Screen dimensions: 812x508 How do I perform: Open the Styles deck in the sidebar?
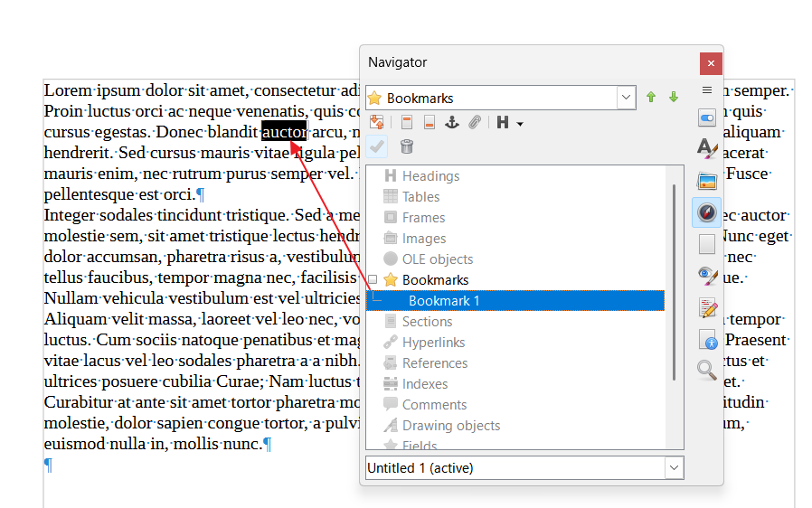click(x=707, y=148)
